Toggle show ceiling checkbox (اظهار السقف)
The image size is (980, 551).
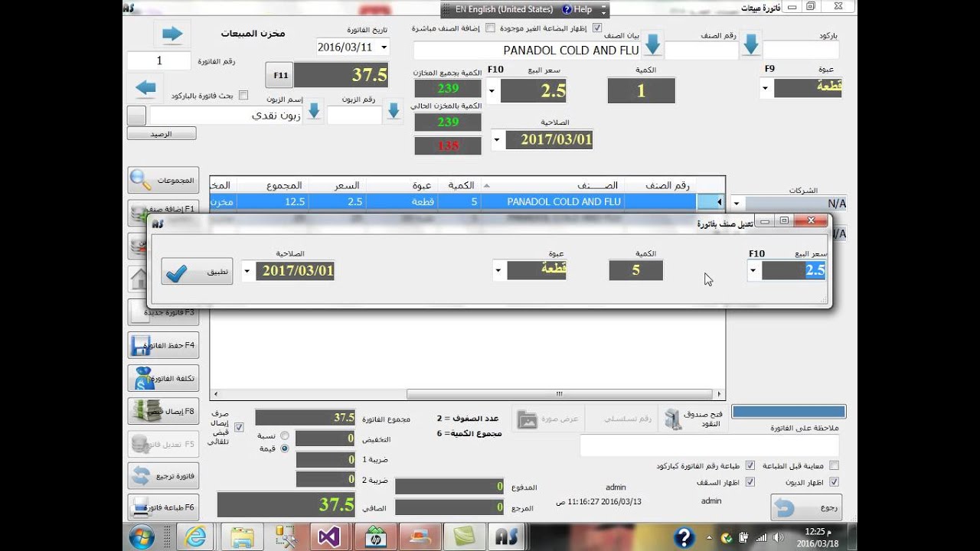tap(750, 482)
